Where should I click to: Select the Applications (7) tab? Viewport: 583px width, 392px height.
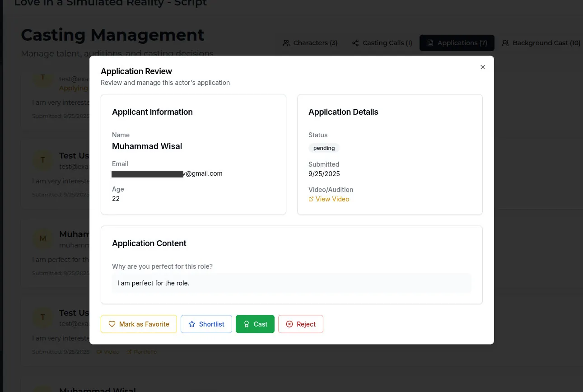pyautogui.click(x=457, y=43)
